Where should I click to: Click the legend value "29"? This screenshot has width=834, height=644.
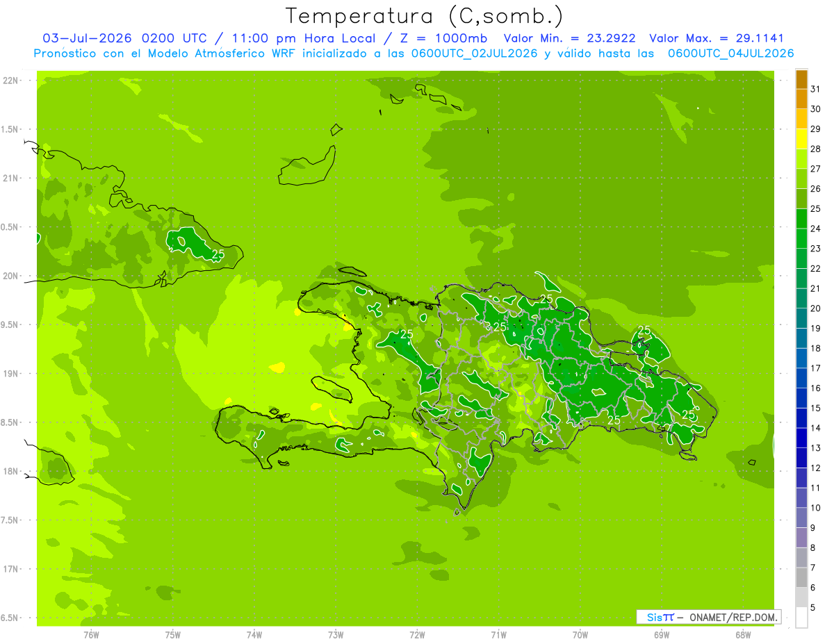pos(816,129)
